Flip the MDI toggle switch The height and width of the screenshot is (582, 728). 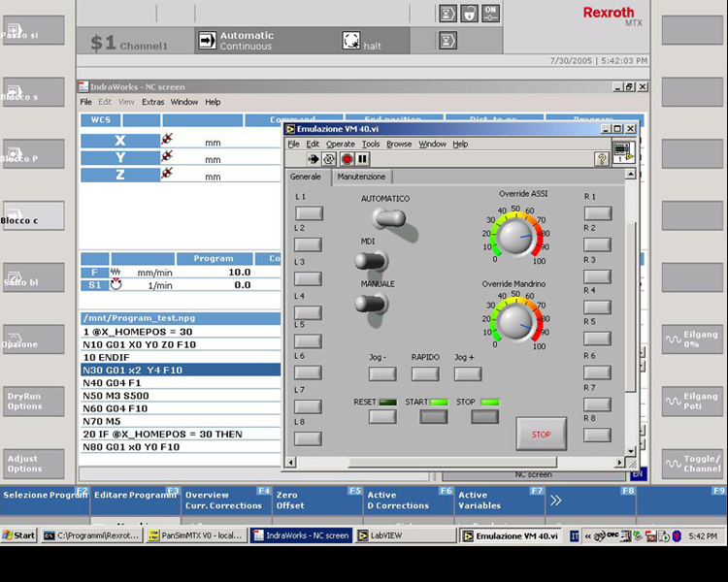tap(372, 261)
